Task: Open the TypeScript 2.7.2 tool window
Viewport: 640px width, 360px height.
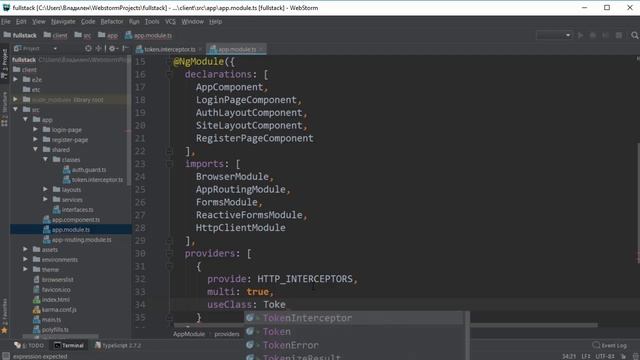Action: point(118,345)
